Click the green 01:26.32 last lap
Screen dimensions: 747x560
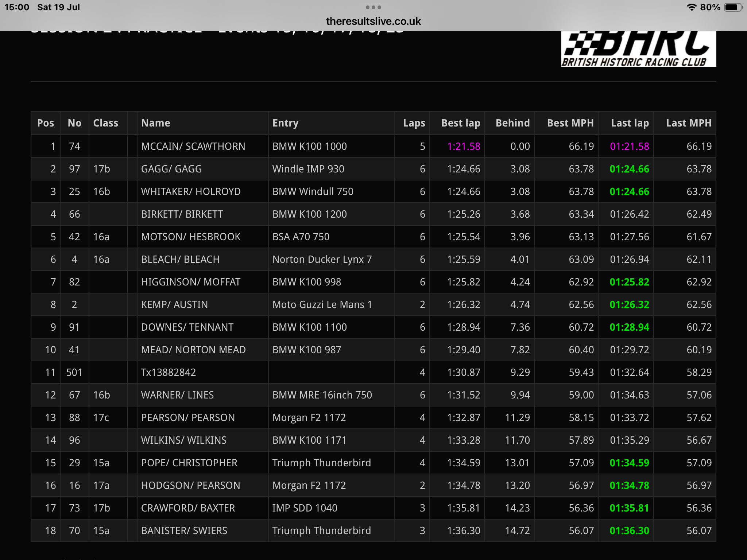630,305
